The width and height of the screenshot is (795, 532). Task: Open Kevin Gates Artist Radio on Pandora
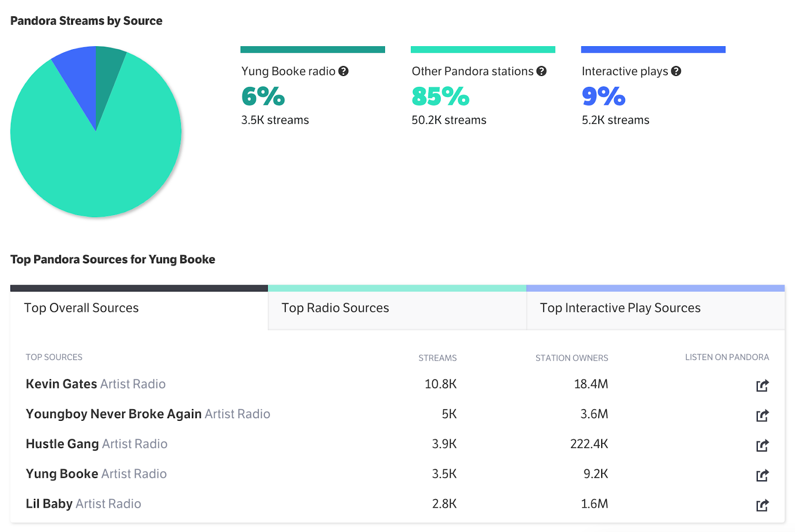762,385
